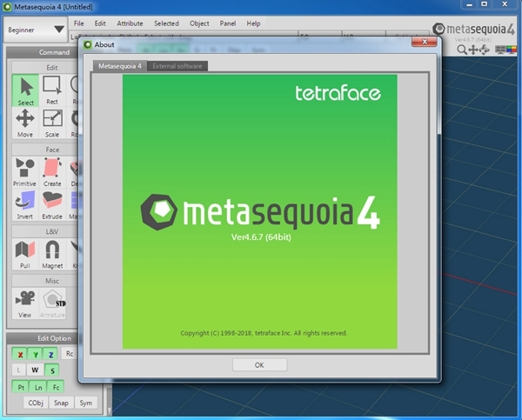Image resolution: width=522 pixels, height=420 pixels.
Task: Open the Attribute menu
Action: pyautogui.click(x=130, y=23)
